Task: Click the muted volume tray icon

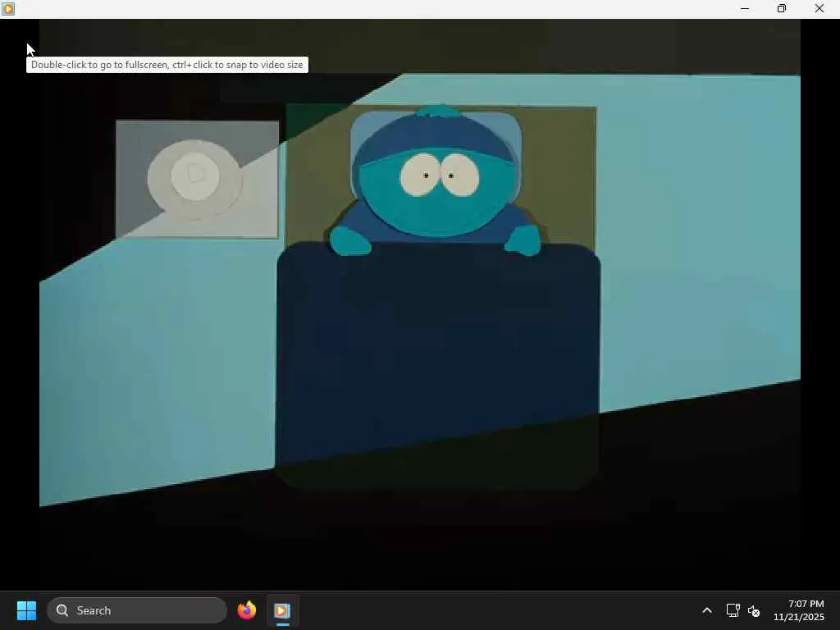Action: pyautogui.click(x=754, y=610)
